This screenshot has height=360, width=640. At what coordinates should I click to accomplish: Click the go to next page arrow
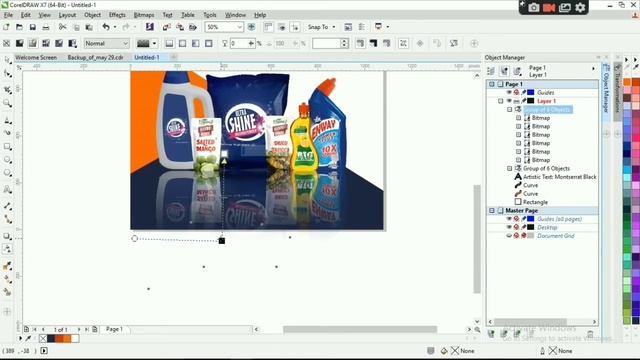point(79,329)
